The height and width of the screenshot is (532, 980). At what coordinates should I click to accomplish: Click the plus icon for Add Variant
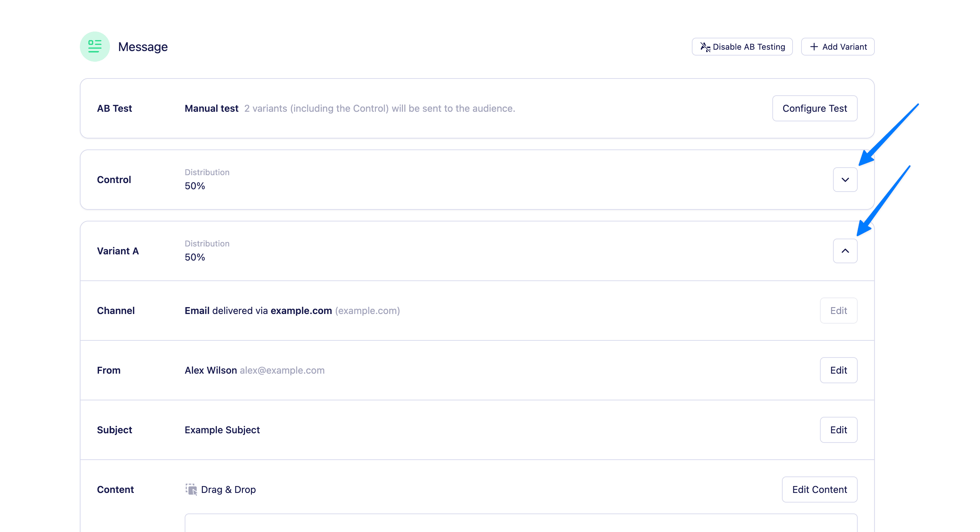click(x=814, y=47)
